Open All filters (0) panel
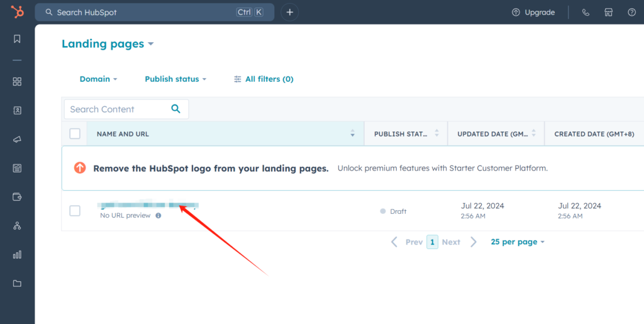Screen dimensions: 644x324 [x=264, y=79]
